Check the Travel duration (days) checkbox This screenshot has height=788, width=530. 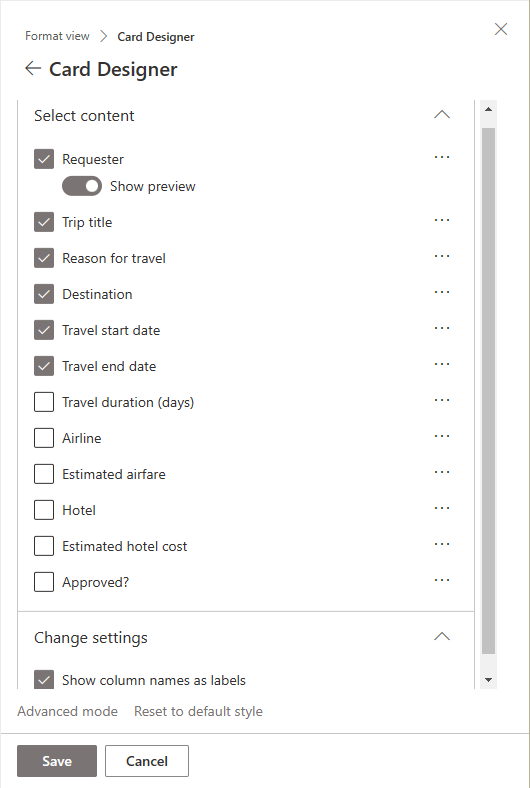[x=44, y=402]
